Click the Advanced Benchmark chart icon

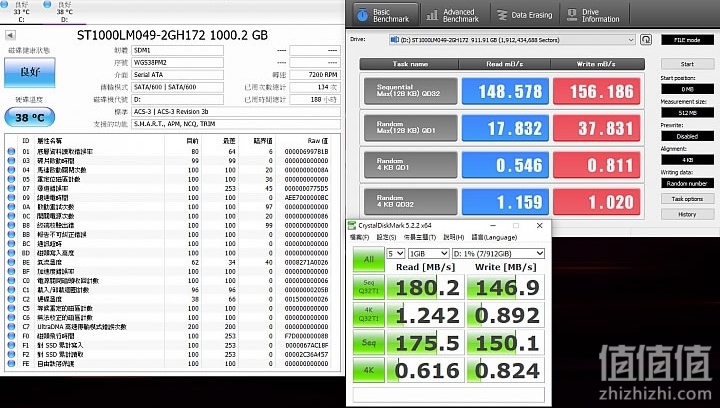(x=432, y=15)
